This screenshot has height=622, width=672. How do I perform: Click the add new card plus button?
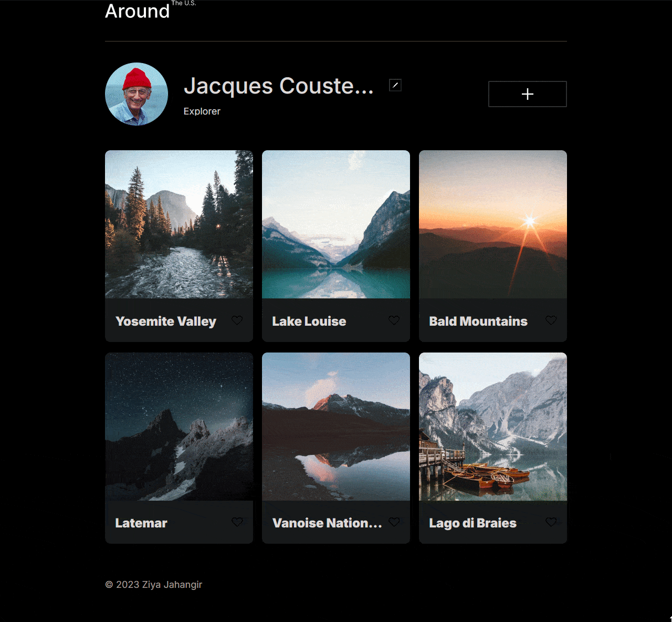(x=528, y=94)
